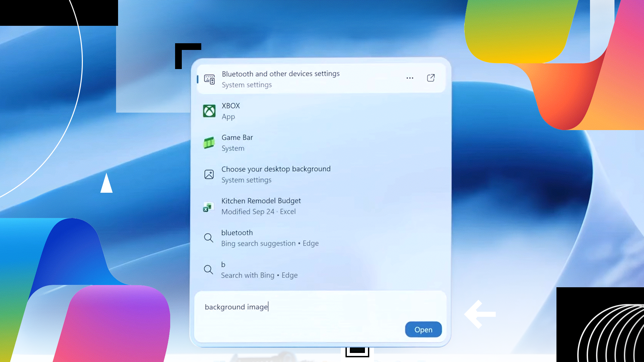Select the bluetooth Bing search suggestion
Screen dimensions: 644x362
pos(321,238)
